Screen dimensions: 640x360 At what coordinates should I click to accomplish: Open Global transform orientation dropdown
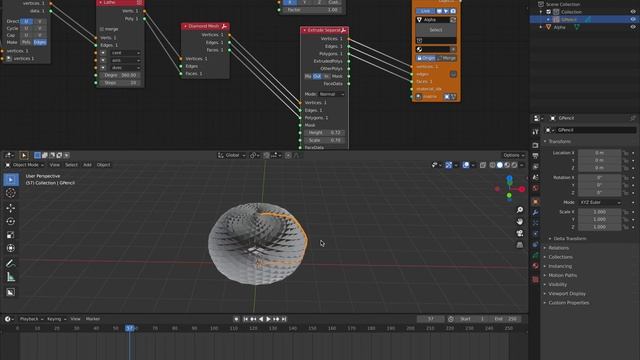coord(231,155)
